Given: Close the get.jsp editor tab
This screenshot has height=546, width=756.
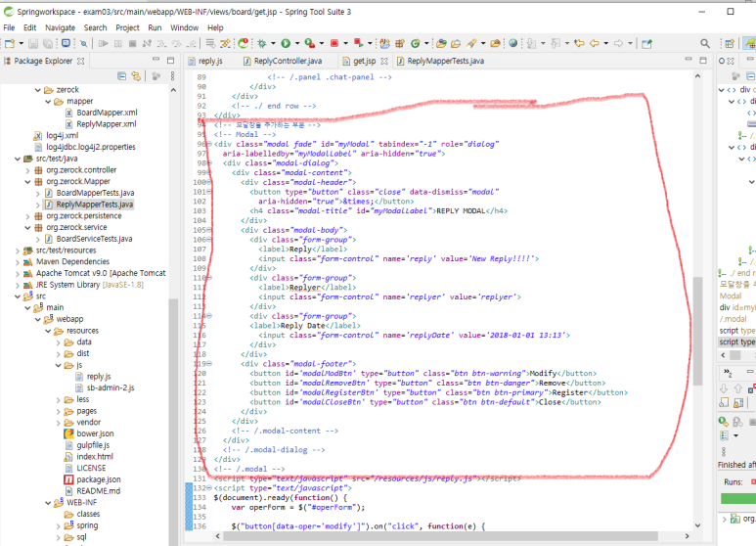Looking at the screenshot, I should (384, 61).
